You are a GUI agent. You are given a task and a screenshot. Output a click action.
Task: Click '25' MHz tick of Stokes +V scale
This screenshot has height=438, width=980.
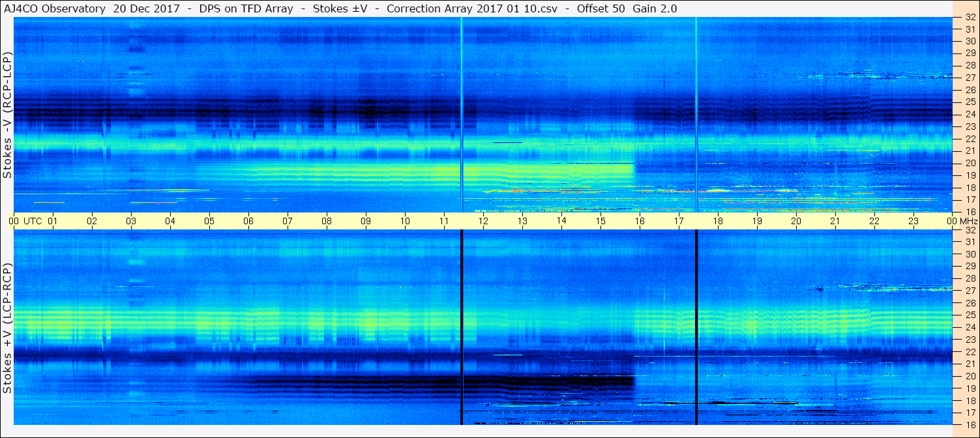point(970,315)
